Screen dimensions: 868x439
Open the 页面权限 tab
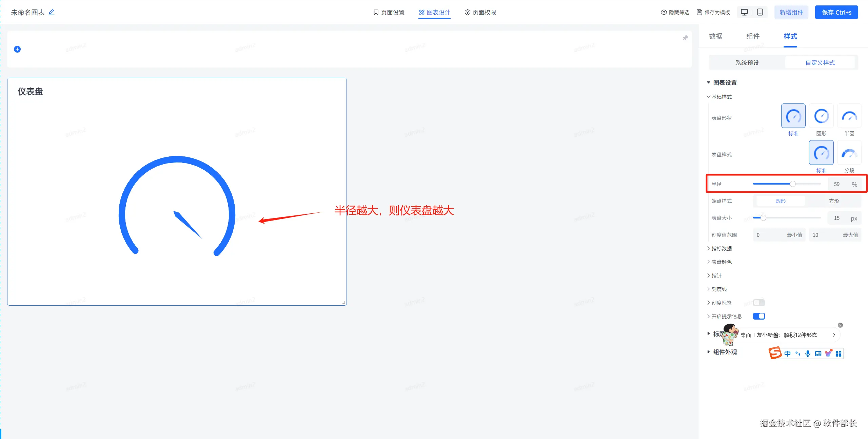[x=480, y=12]
